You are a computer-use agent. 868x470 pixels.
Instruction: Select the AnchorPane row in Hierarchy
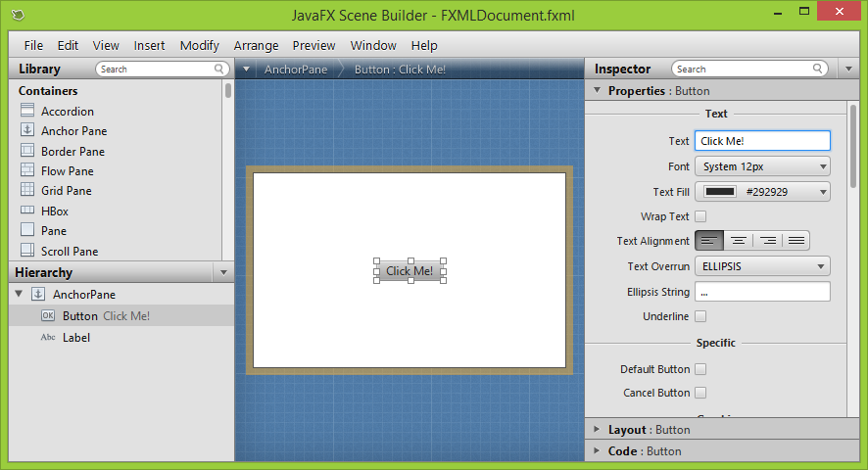coord(121,294)
